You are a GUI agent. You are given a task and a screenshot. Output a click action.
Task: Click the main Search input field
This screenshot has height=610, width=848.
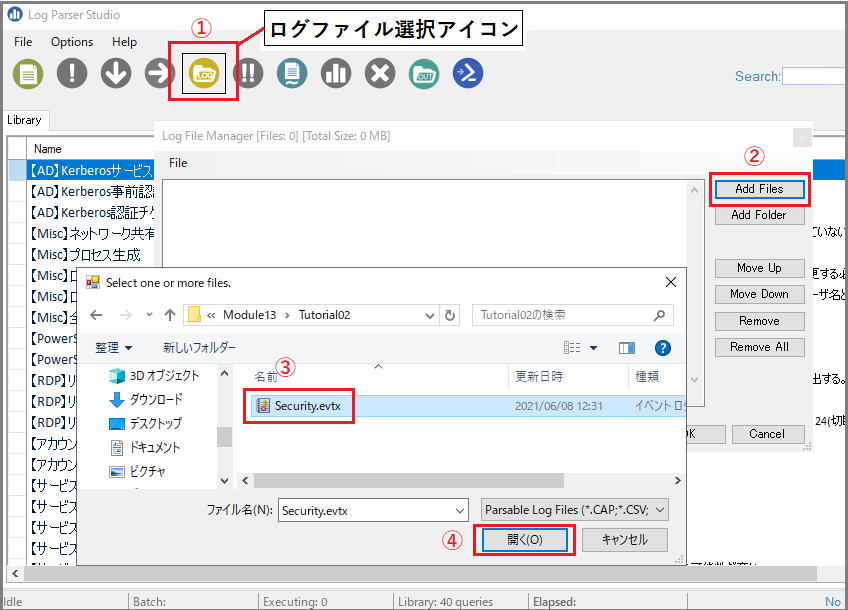point(814,76)
